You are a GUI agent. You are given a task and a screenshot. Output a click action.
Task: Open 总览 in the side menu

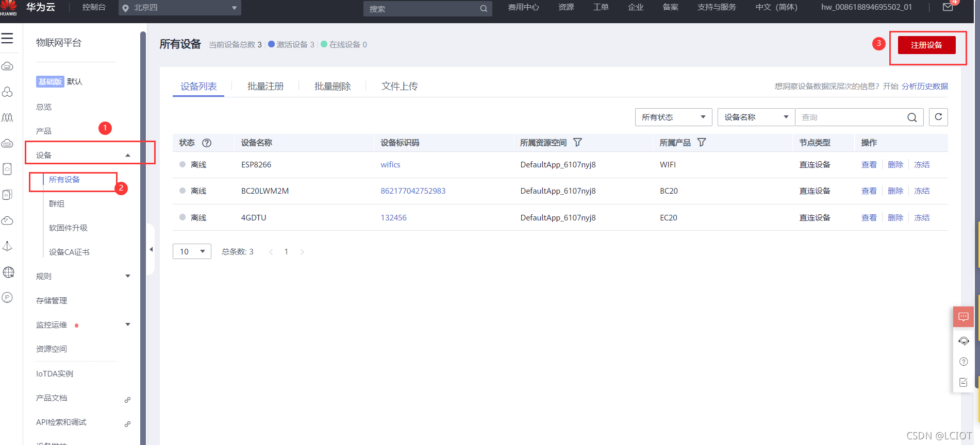tap(44, 107)
